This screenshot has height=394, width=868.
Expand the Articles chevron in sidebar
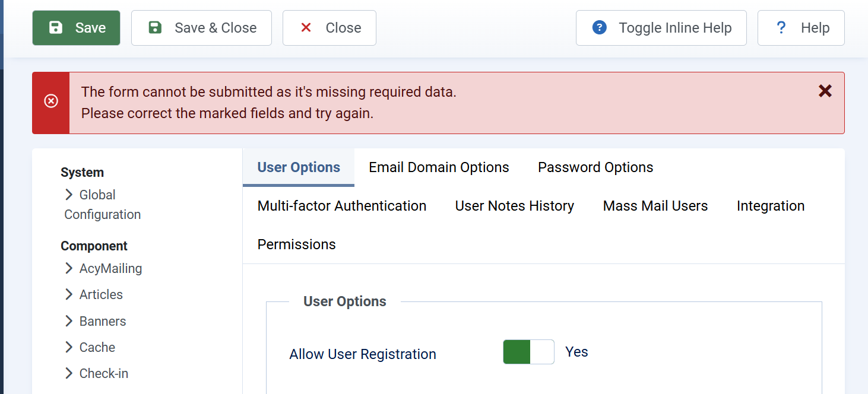point(69,294)
